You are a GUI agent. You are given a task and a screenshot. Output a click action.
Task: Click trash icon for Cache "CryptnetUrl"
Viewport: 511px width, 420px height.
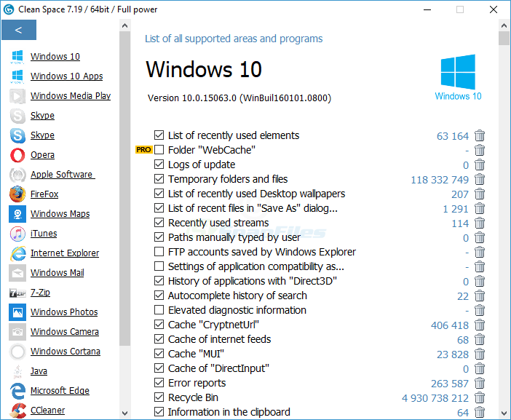[480, 325]
